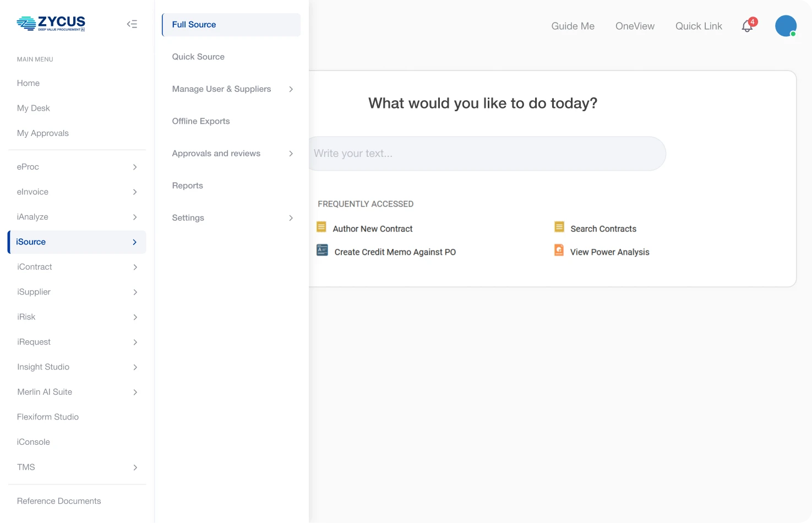Expand the eProc menu chevron
Screen dimensions: 812x523
tap(135, 167)
